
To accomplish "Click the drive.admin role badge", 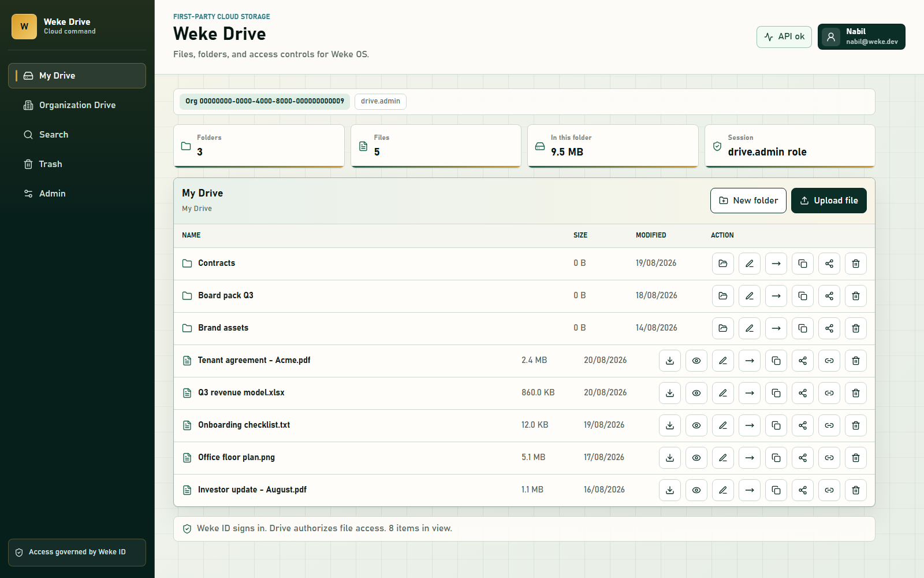I will point(381,101).
